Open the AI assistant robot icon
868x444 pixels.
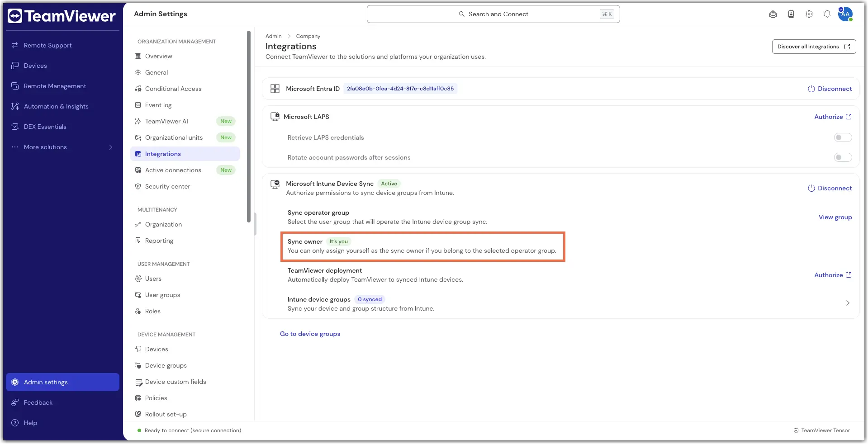(x=773, y=14)
